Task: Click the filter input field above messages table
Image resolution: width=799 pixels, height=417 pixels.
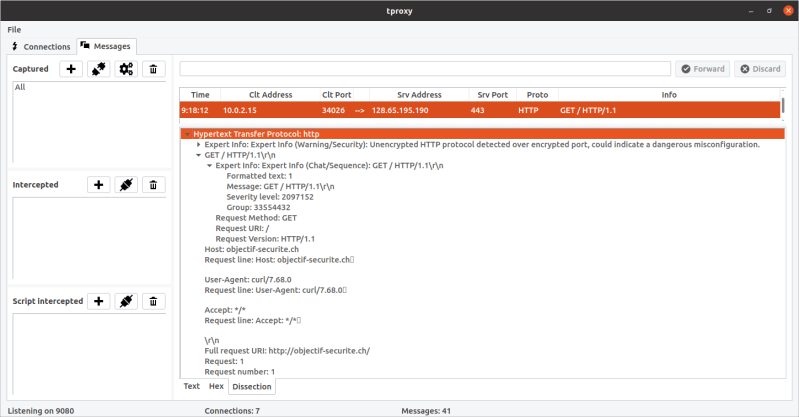Action: [x=425, y=69]
